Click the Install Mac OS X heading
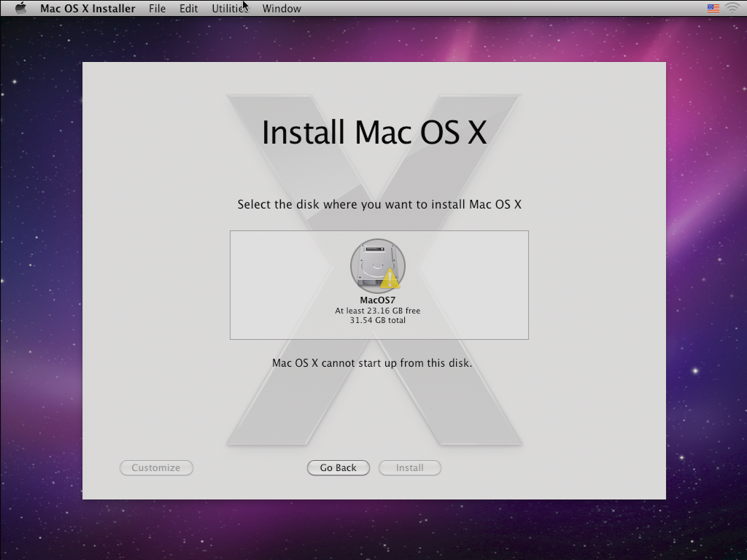Viewport: 747px width, 560px height. [x=374, y=132]
